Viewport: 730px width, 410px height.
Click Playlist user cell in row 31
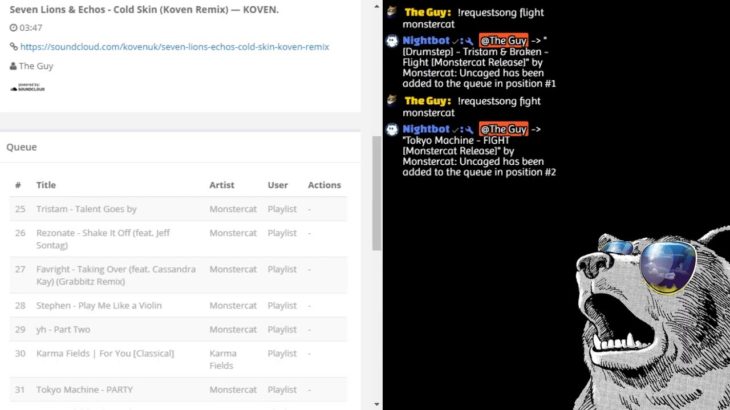click(x=282, y=390)
